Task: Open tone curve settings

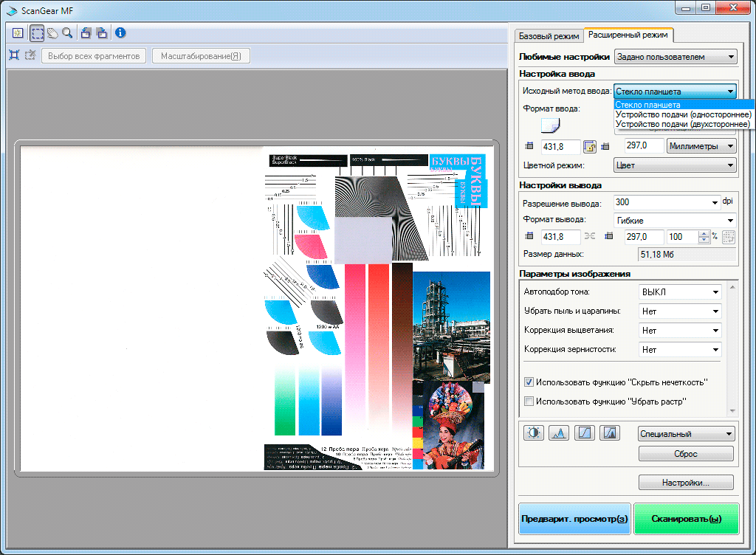Action: [x=584, y=433]
